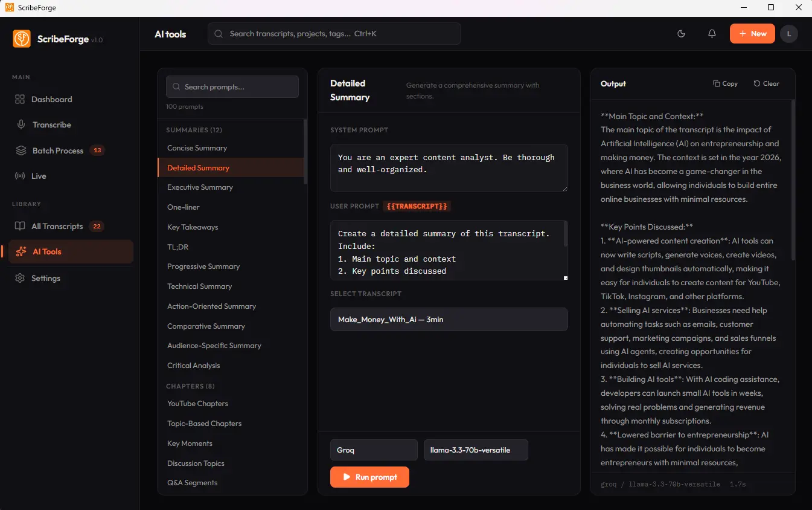Screen dimensions: 812x510
Task: Click the Search prompts field
Action: (232, 86)
